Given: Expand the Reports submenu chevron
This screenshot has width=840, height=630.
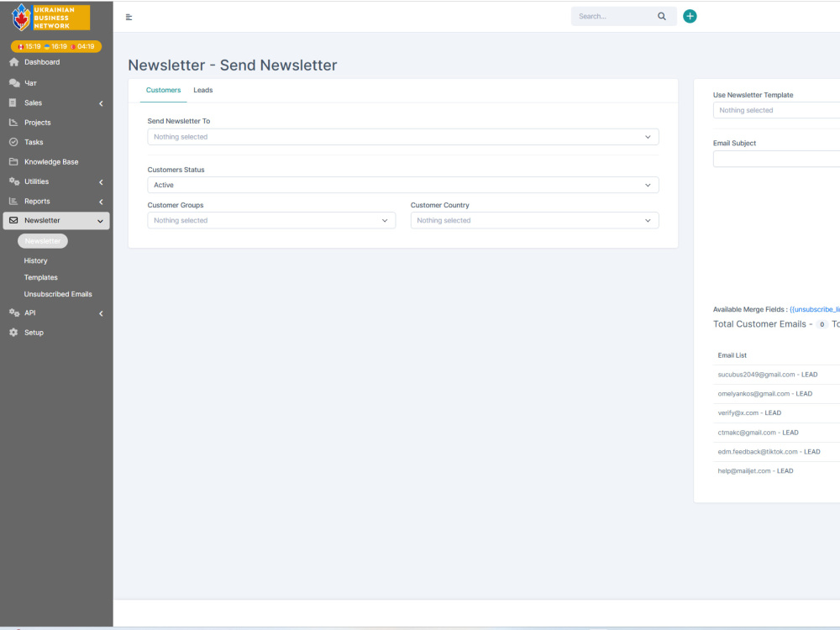Looking at the screenshot, I should pyautogui.click(x=101, y=202).
